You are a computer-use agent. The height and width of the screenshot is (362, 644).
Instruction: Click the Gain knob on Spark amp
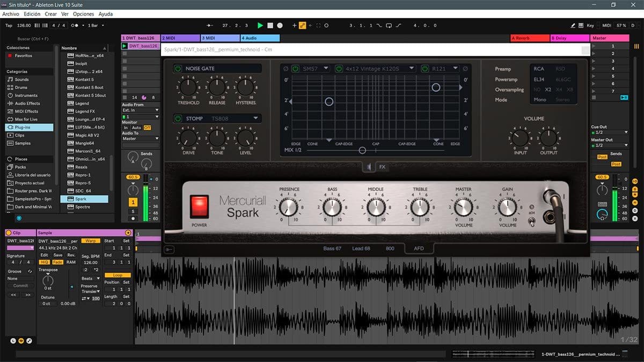[507, 206]
